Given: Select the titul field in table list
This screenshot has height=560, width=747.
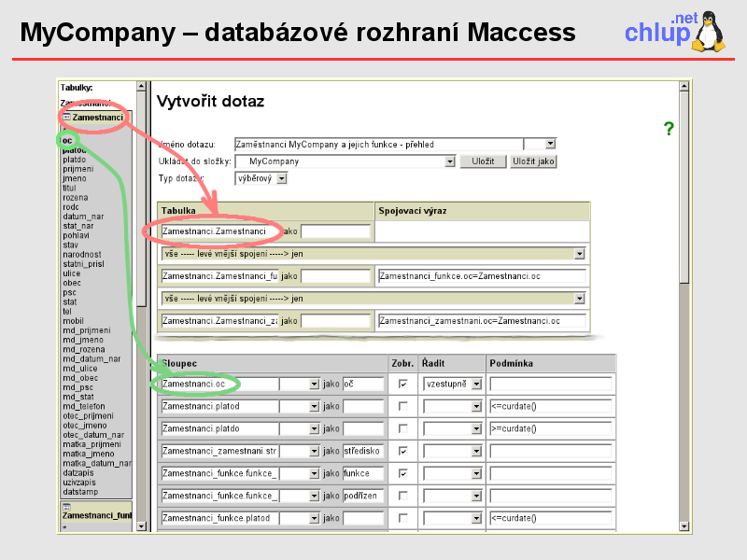Looking at the screenshot, I should 69,189.
